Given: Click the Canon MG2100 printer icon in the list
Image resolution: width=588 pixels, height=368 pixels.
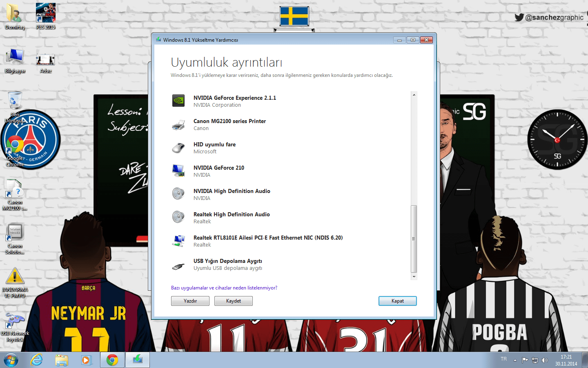Looking at the screenshot, I should tap(178, 124).
